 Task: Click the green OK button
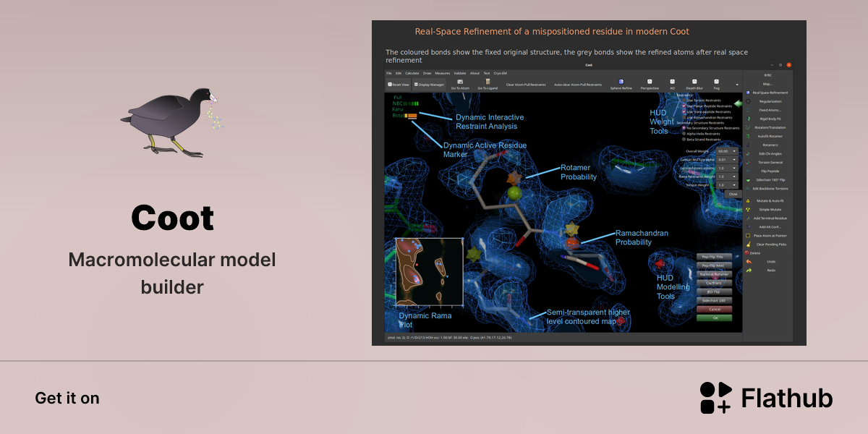(714, 318)
